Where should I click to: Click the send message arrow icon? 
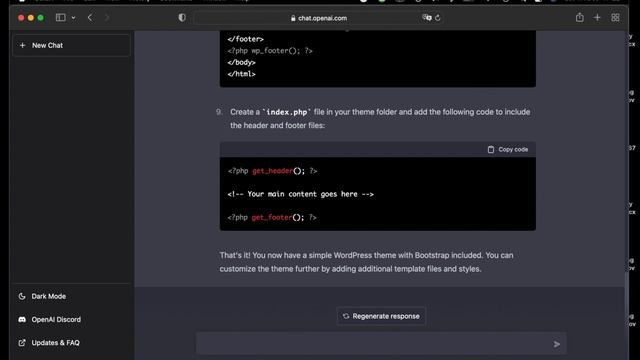557,344
